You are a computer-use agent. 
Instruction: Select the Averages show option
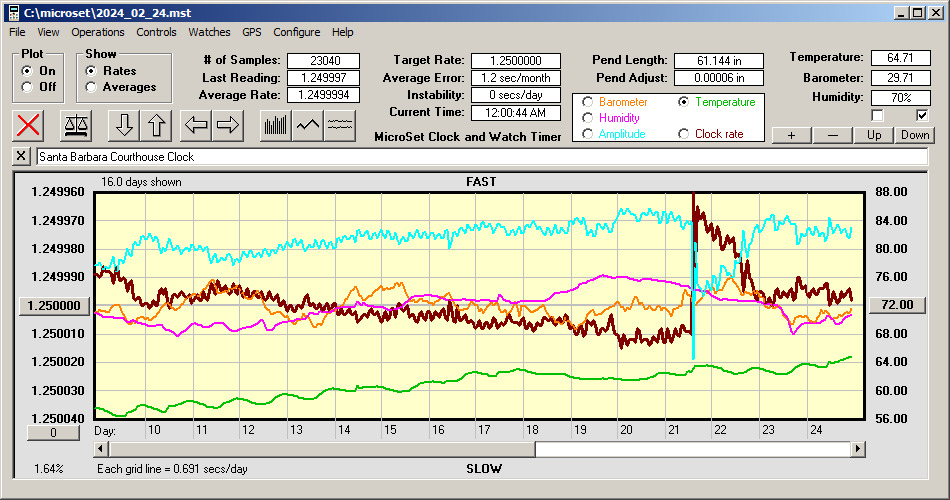[92, 87]
